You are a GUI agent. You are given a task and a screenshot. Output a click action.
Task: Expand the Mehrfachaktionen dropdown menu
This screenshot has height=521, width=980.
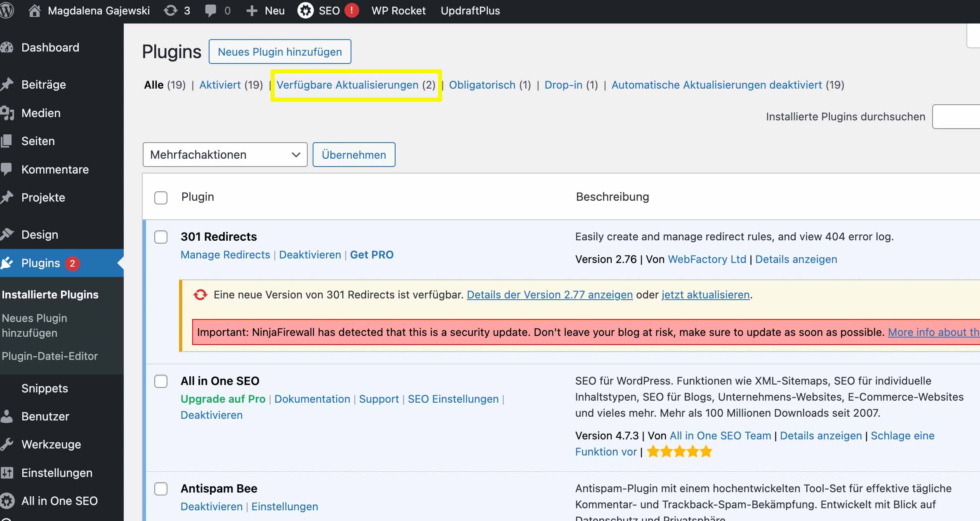tap(225, 154)
